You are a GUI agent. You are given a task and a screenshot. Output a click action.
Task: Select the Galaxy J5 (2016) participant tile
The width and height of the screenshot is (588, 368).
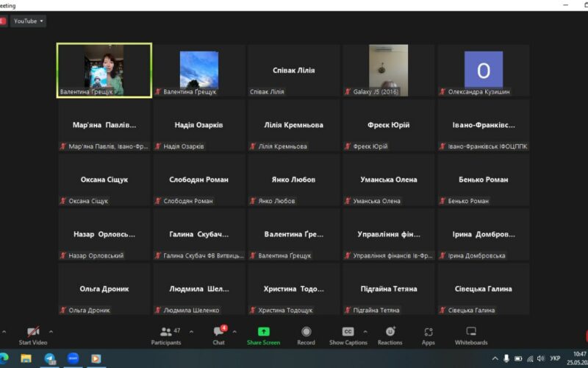[x=388, y=70]
